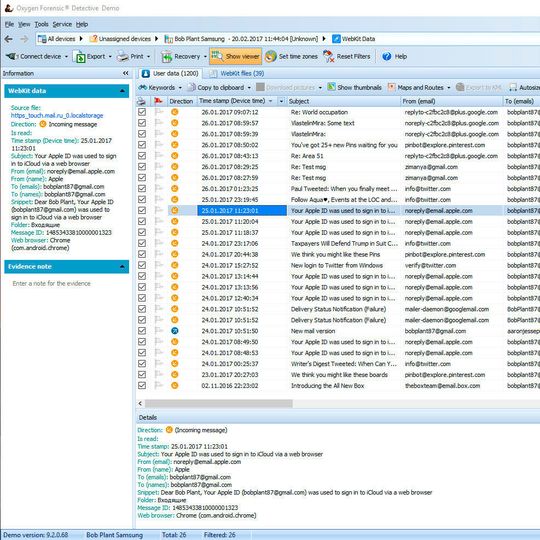Sort by the To (emails) column header
Viewport: 540px width, 540px height.
(521, 101)
